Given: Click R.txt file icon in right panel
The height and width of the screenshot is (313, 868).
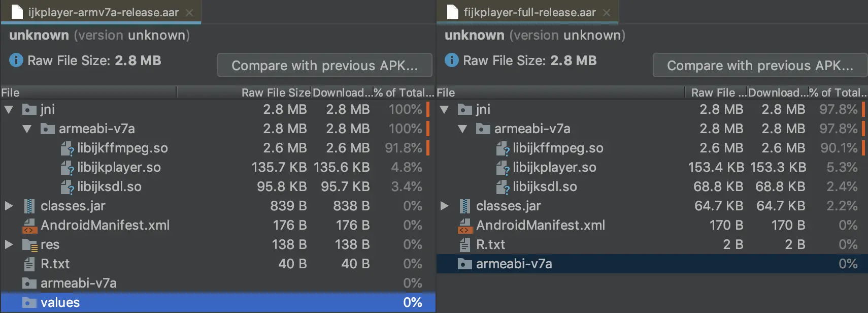Looking at the screenshot, I should pos(464,245).
